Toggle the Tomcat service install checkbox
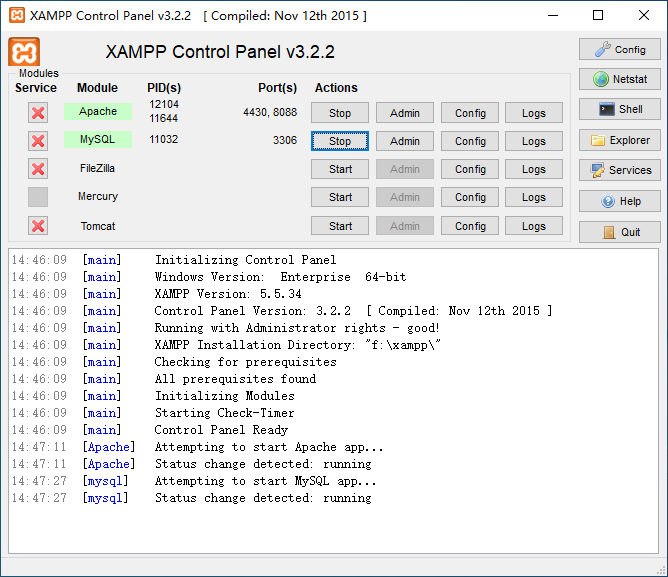 tap(38, 226)
